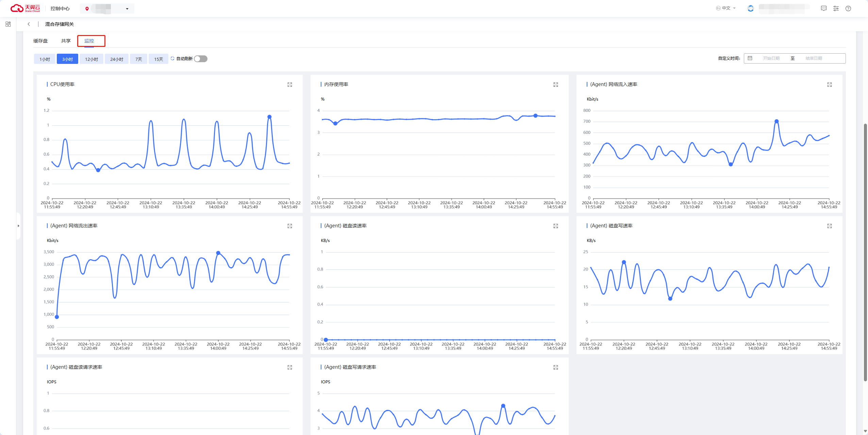Click the refresh icon beside 自动刷新
Screen dimensions: 868x435
click(x=172, y=58)
